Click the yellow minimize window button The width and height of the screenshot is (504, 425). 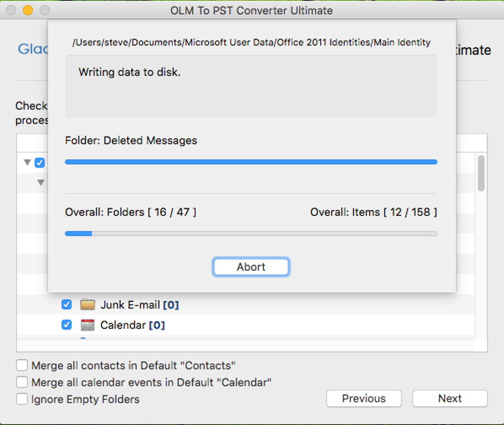(x=28, y=10)
